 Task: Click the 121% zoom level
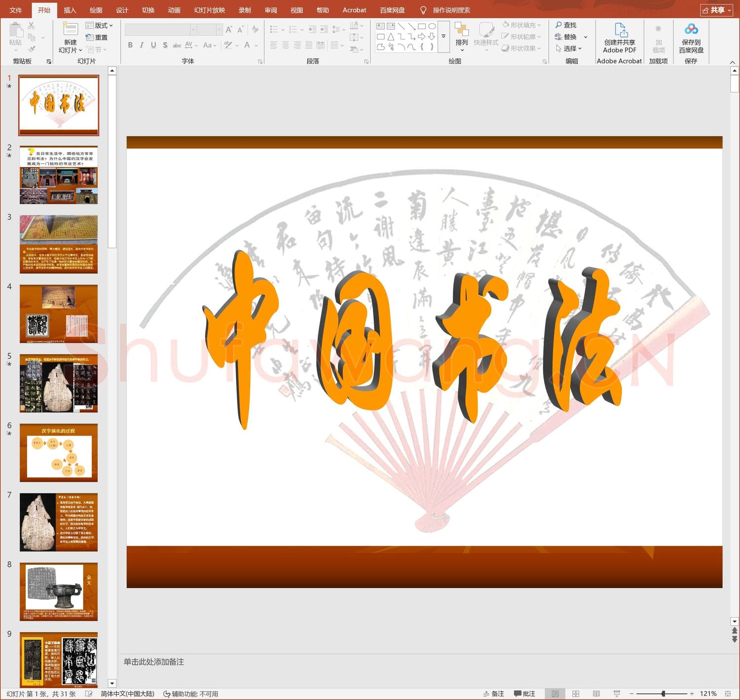[x=708, y=694]
